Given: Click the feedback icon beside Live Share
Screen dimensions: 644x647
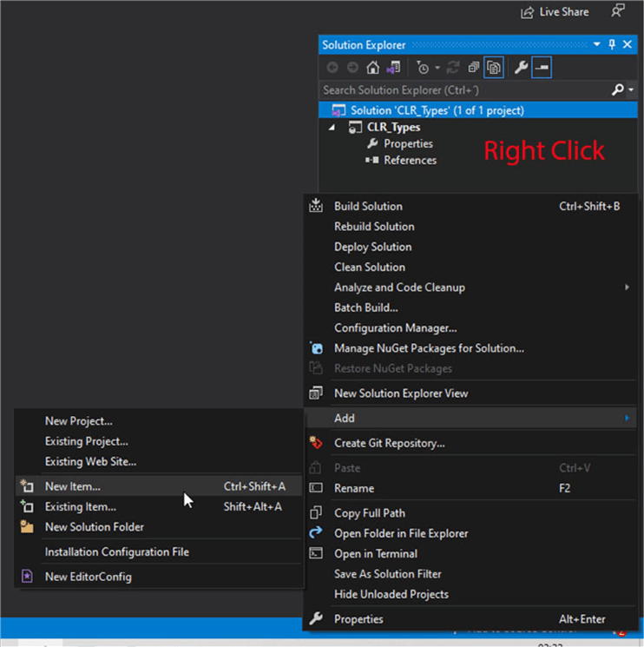Looking at the screenshot, I should click(618, 11).
